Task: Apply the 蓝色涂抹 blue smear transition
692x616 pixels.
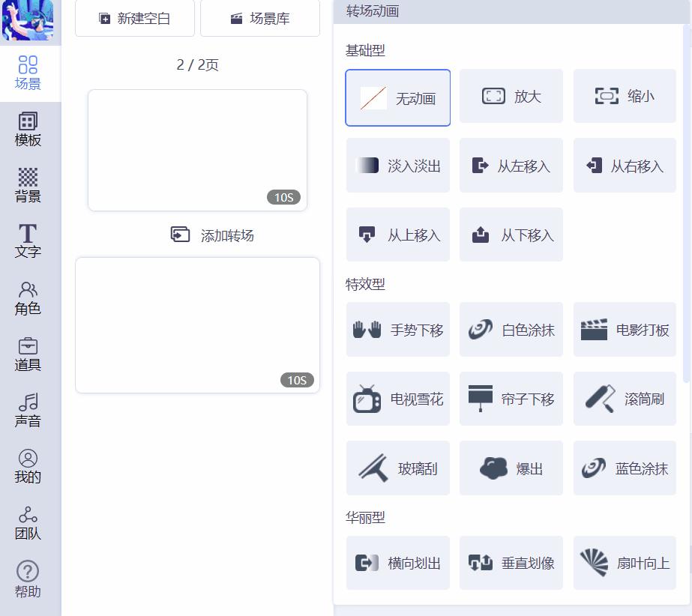Action: 625,468
